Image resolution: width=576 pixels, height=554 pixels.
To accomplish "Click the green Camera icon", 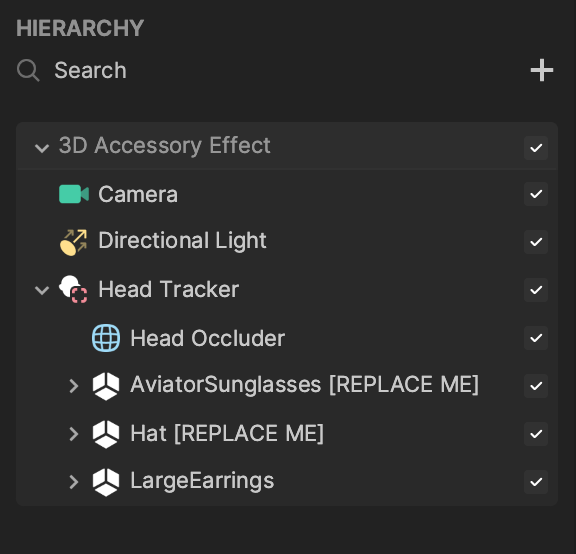I will click(x=74, y=194).
